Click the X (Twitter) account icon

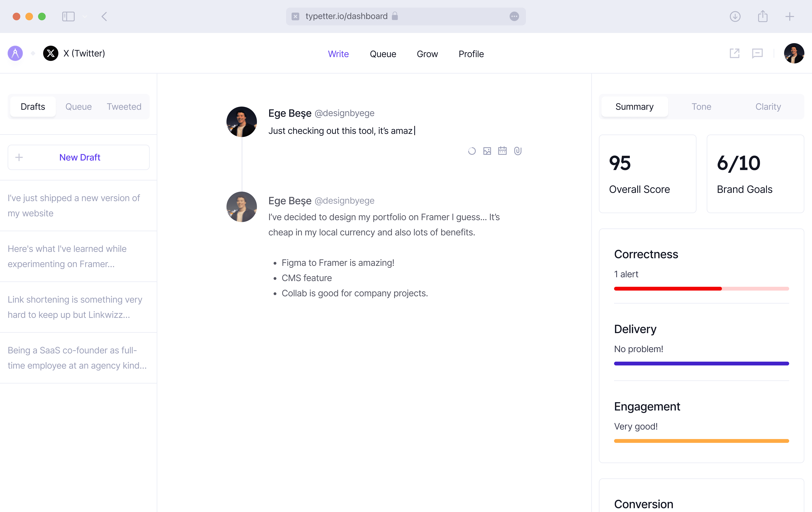(x=51, y=53)
